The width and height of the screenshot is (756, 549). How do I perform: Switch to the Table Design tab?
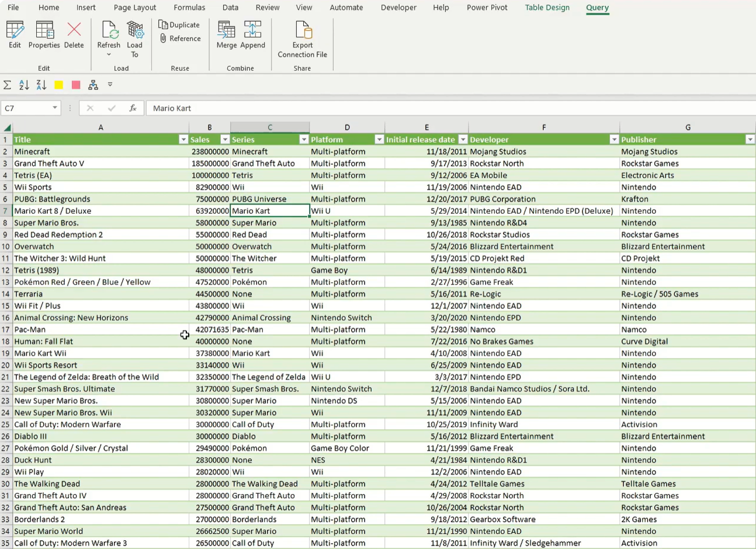[547, 8]
